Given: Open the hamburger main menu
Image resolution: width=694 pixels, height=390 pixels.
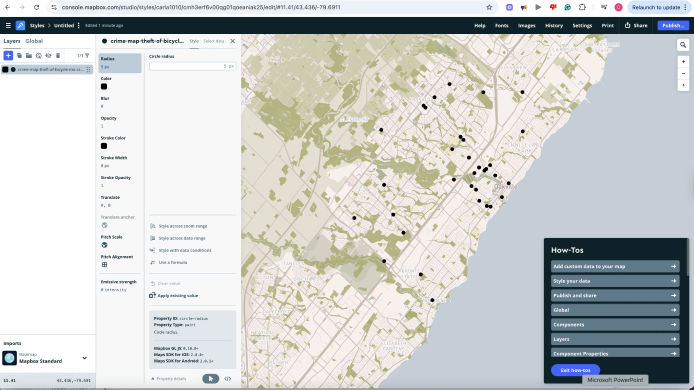Looking at the screenshot, I should click(x=8, y=25).
